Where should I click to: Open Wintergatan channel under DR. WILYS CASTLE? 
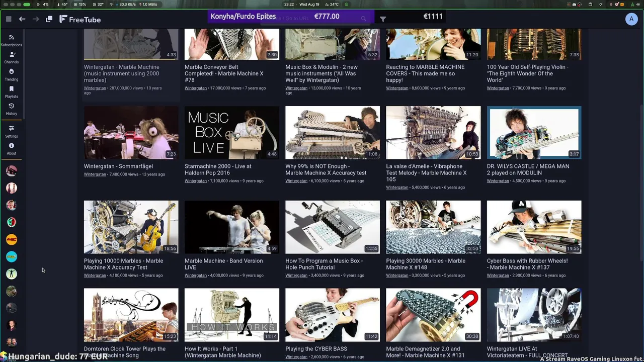coord(498,181)
